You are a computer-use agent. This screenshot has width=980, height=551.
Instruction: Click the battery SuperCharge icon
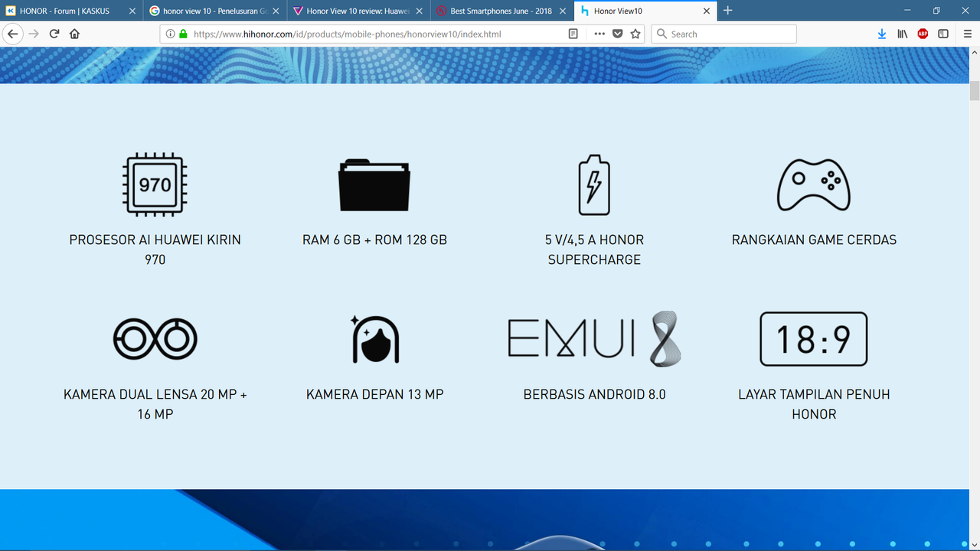594,184
